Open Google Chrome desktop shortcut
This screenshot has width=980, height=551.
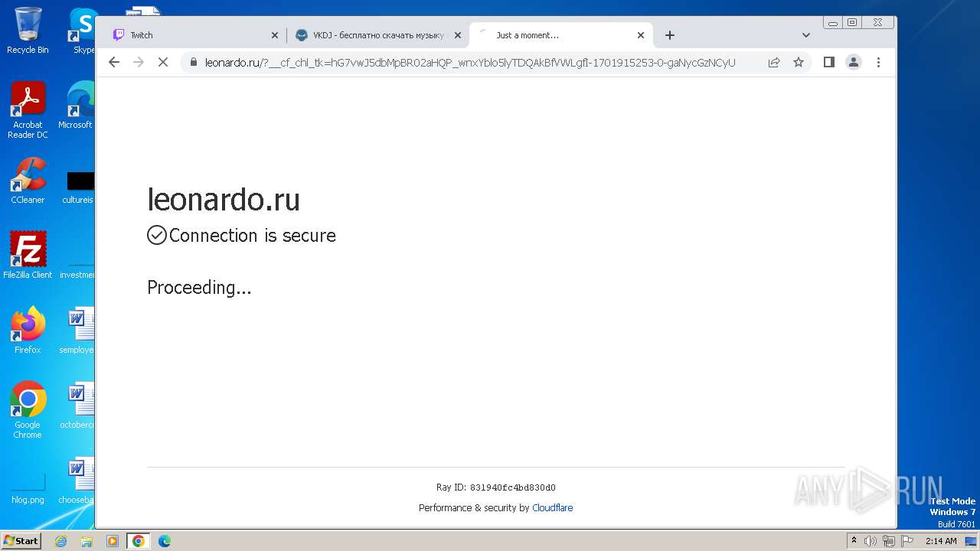coord(28,409)
